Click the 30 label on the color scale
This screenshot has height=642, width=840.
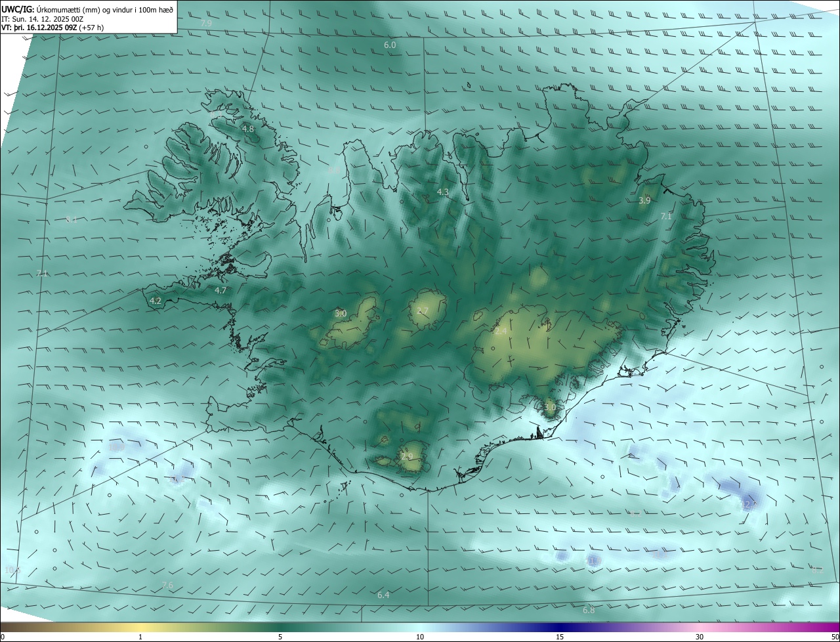coord(700,637)
